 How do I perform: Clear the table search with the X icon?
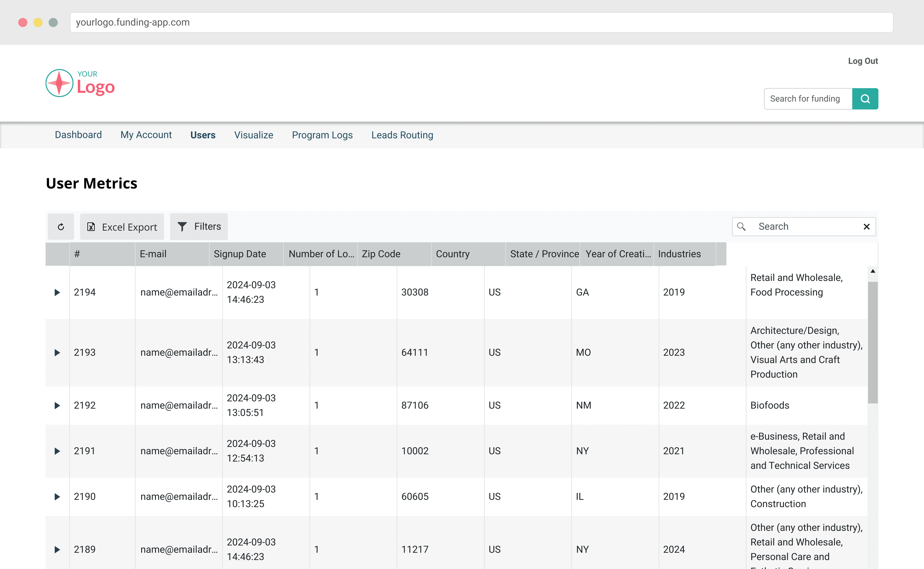pyautogui.click(x=866, y=227)
